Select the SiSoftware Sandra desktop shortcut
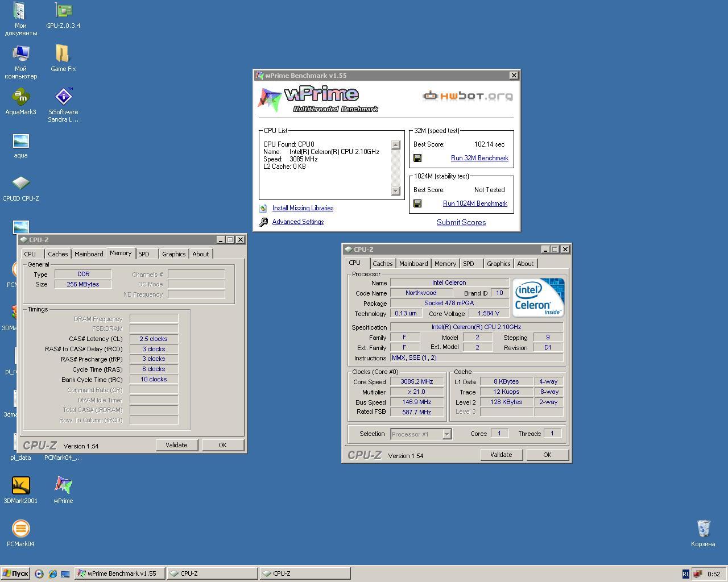Image resolution: width=728 pixels, height=582 pixels. (x=63, y=105)
